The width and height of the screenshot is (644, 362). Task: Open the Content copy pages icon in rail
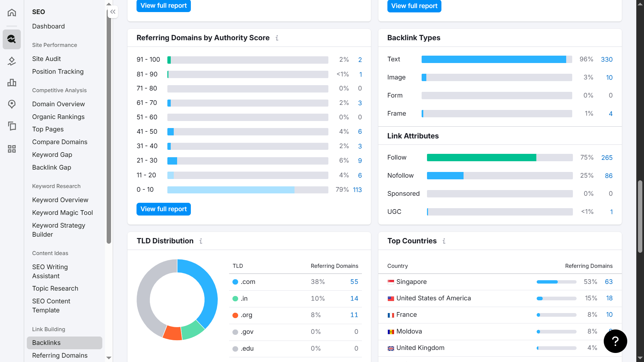(x=12, y=126)
